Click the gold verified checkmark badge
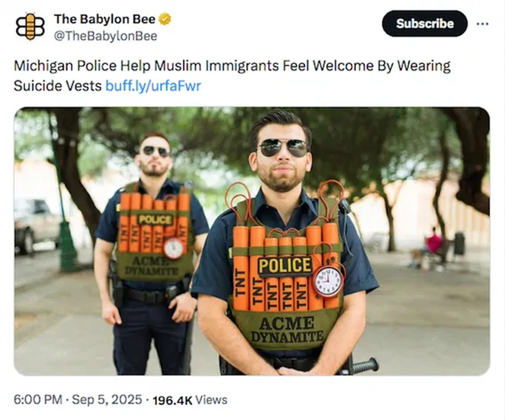Viewport: 505px width, 420px height. [x=166, y=19]
